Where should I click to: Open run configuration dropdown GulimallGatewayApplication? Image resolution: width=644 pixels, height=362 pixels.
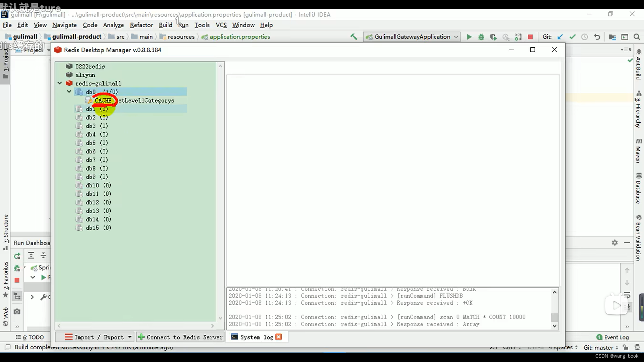[x=412, y=37]
